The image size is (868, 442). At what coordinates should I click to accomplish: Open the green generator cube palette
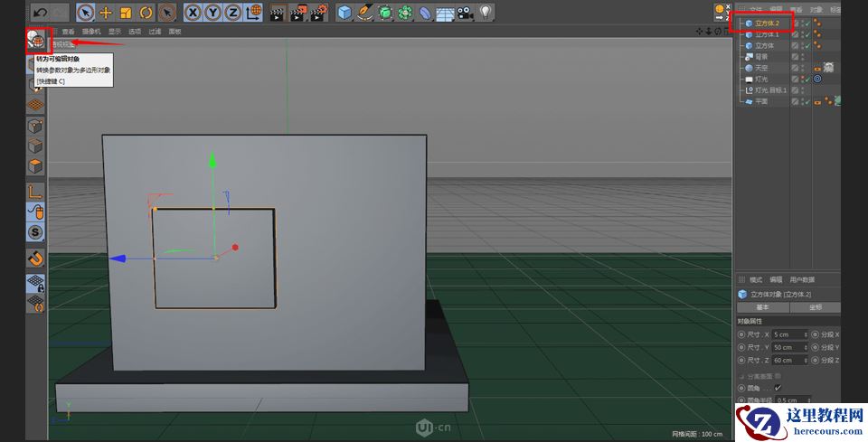click(x=385, y=12)
